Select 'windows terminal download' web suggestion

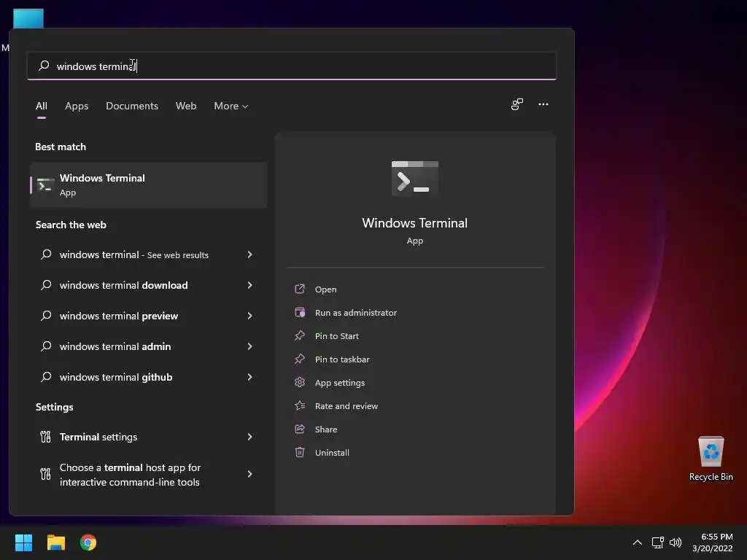(x=148, y=285)
